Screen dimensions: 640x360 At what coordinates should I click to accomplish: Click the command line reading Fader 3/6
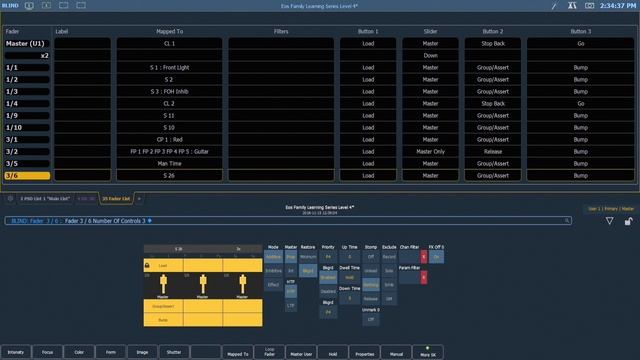tap(288, 221)
